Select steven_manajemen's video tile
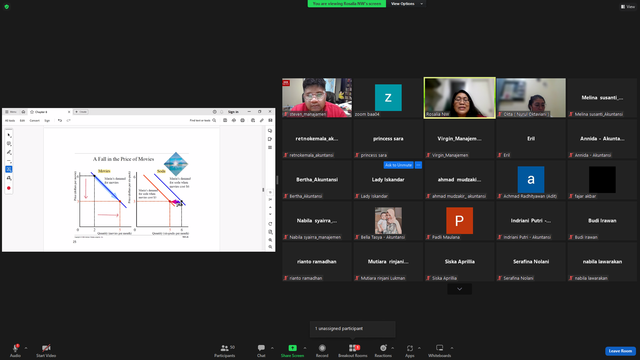The image size is (640, 360). pyautogui.click(x=317, y=98)
